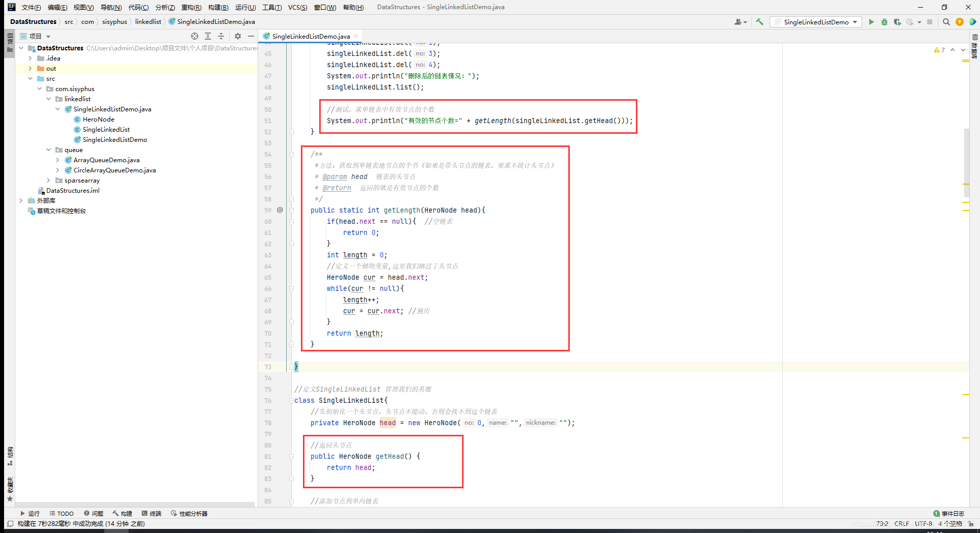Collapse all nodes in project panel

pyautogui.click(x=221, y=36)
